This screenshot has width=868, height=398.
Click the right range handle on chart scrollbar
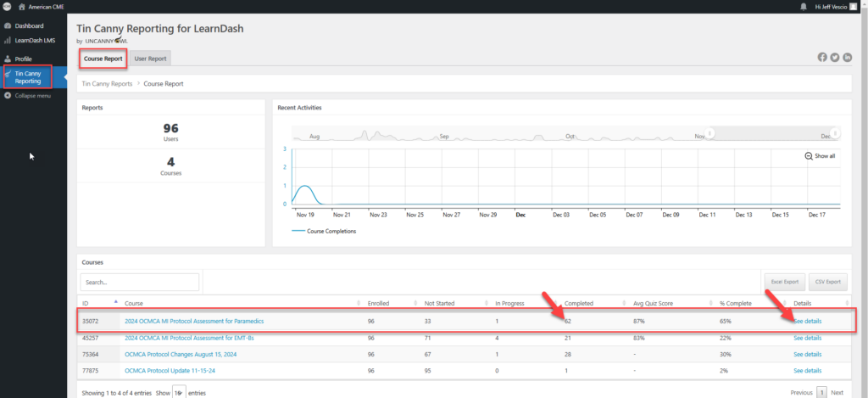(835, 133)
